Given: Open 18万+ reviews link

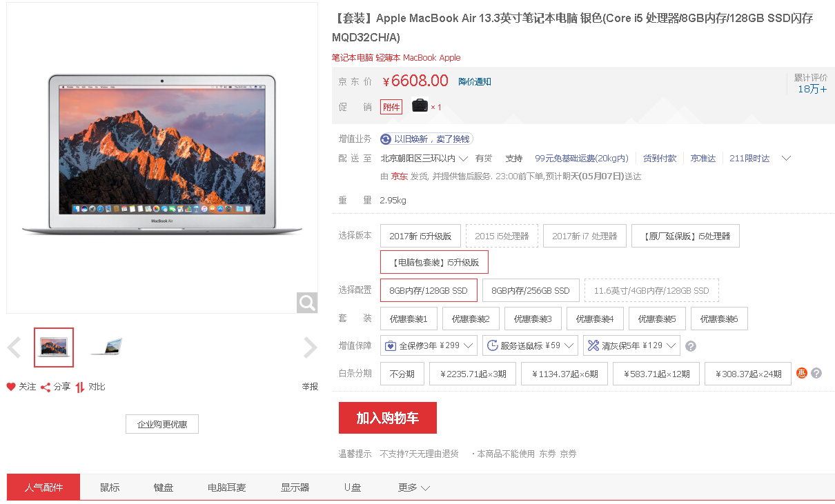Looking at the screenshot, I should (x=812, y=89).
